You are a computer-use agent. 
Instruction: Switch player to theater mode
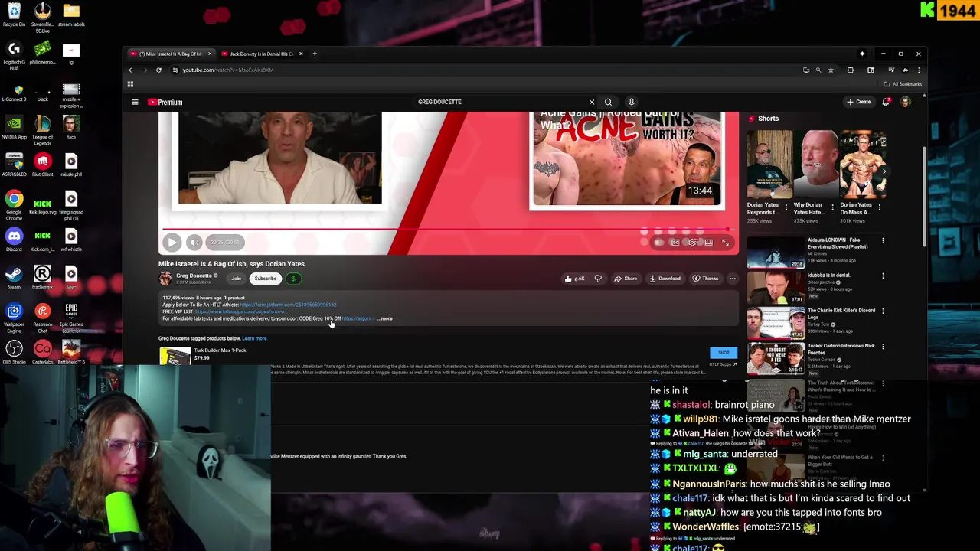point(709,243)
